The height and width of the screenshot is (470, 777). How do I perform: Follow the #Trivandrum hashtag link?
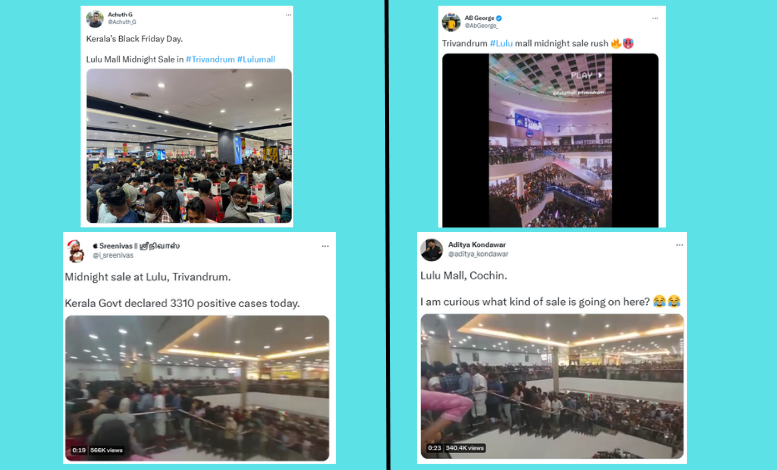[210, 59]
